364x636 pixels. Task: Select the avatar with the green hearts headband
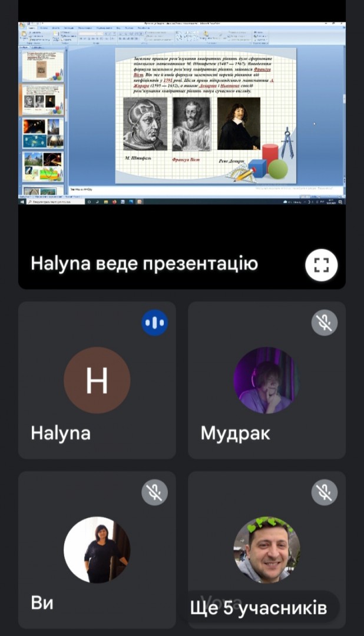pyautogui.click(x=266, y=549)
